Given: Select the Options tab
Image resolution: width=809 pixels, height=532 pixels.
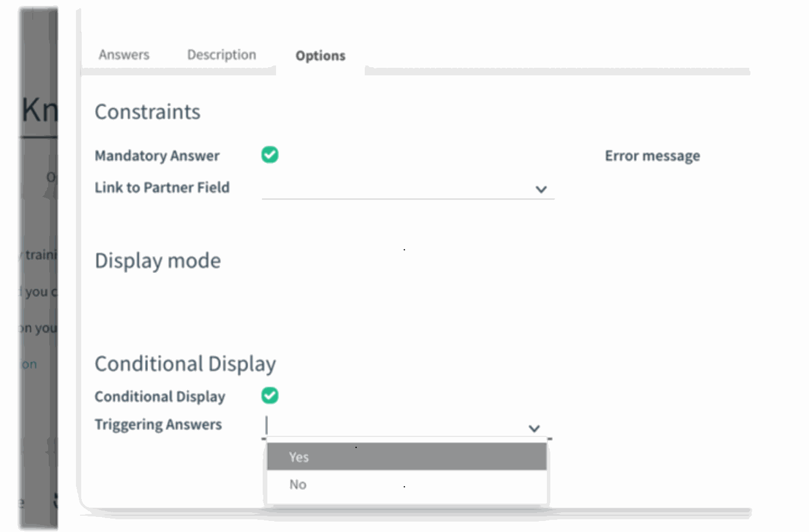Looking at the screenshot, I should click(x=320, y=56).
